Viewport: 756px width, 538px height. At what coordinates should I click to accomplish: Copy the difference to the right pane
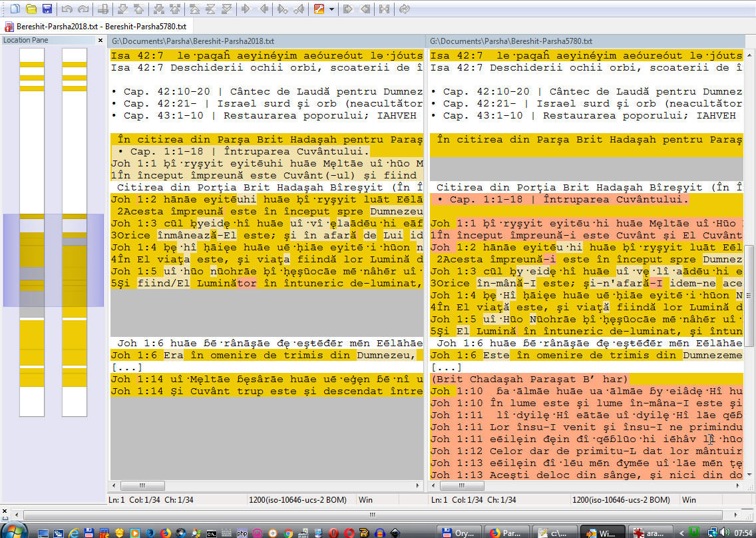click(x=246, y=9)
